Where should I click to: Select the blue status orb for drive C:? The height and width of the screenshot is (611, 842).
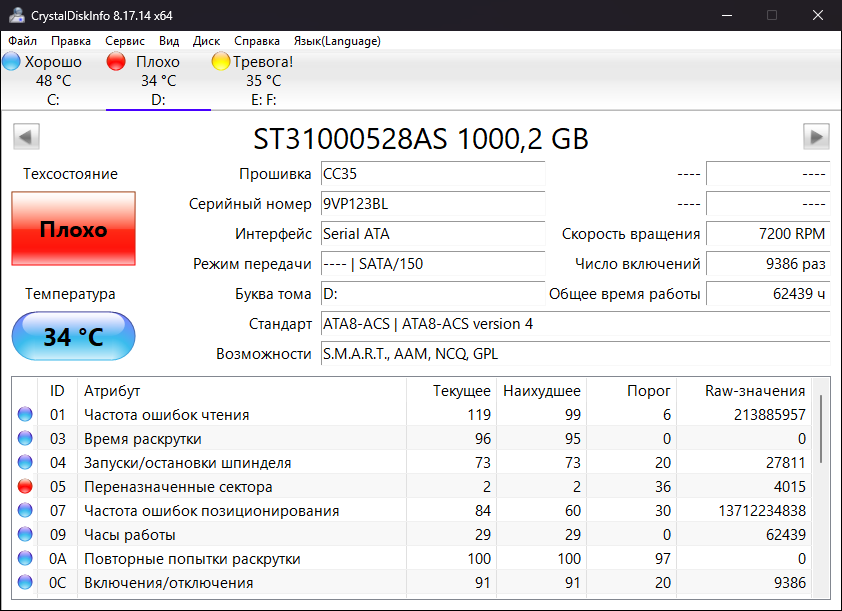(11, 61)
